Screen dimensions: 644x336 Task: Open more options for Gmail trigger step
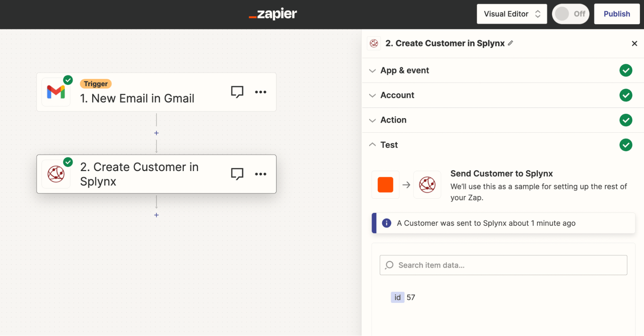(x=261, y=92)
